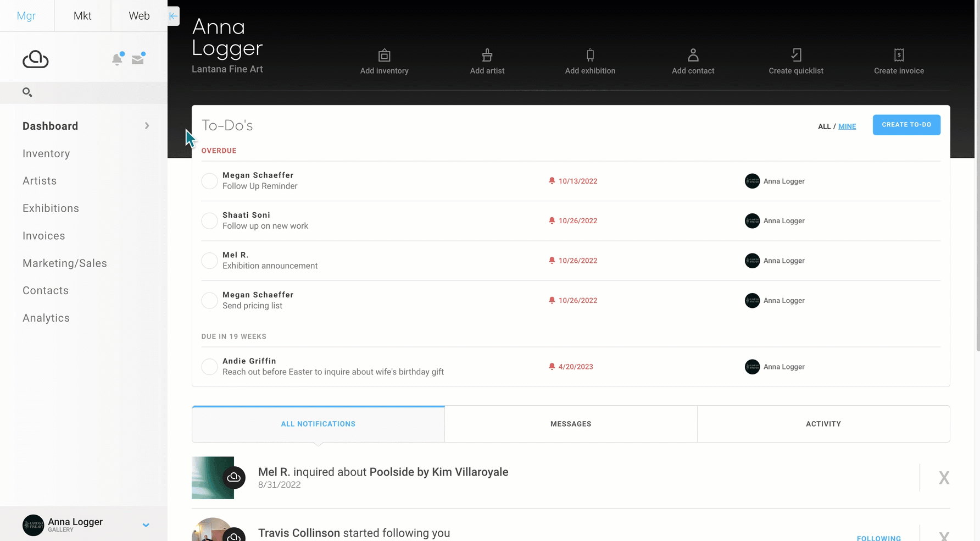Switch to the Web tab

coord(139,16)
